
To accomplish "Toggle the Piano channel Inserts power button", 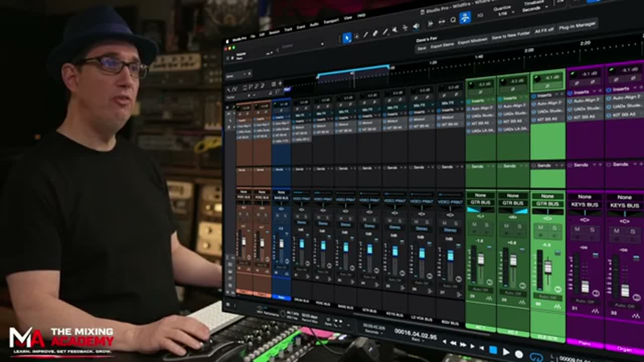I will pos(570,93).
